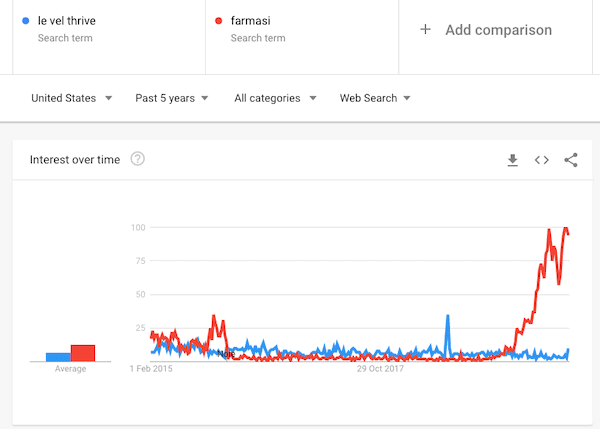
Task: Download the interest over time data
Action: (x=512, y=160)
